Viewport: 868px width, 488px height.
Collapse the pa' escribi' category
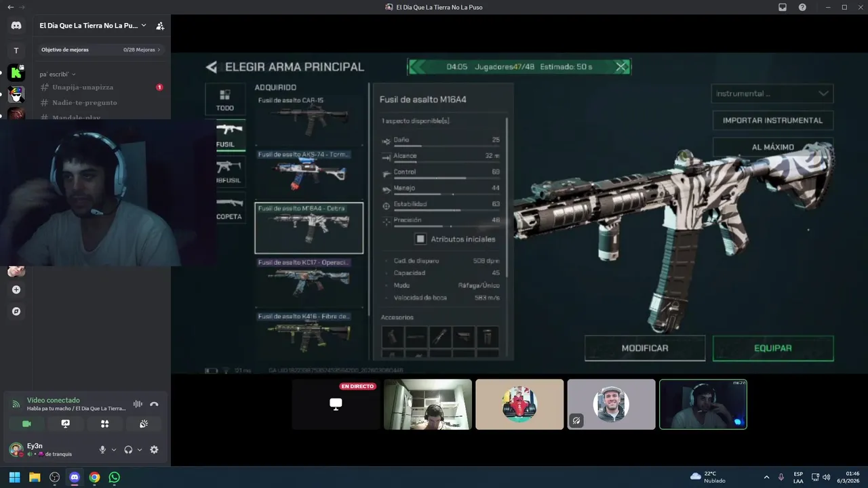[x=58, y=74]
